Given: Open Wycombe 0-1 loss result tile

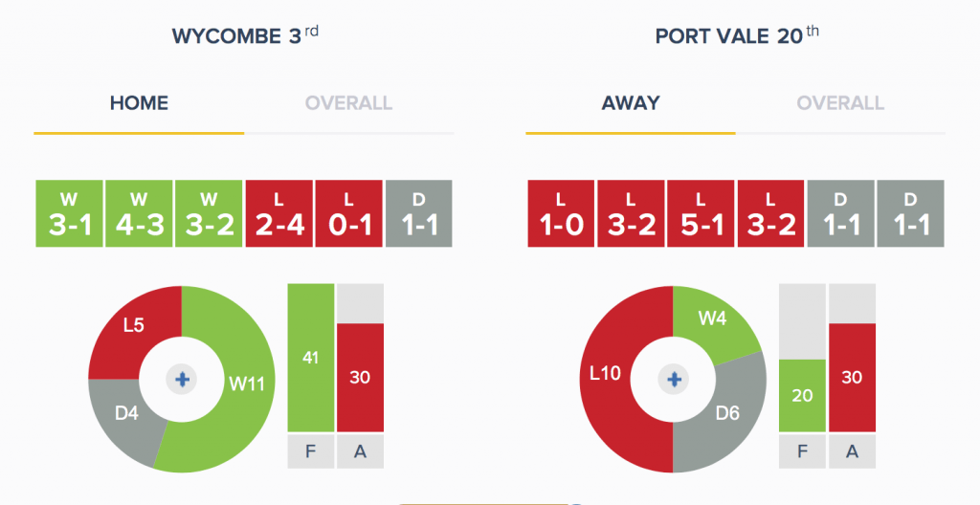Looking at the screenshot, I should click(348, 213).
